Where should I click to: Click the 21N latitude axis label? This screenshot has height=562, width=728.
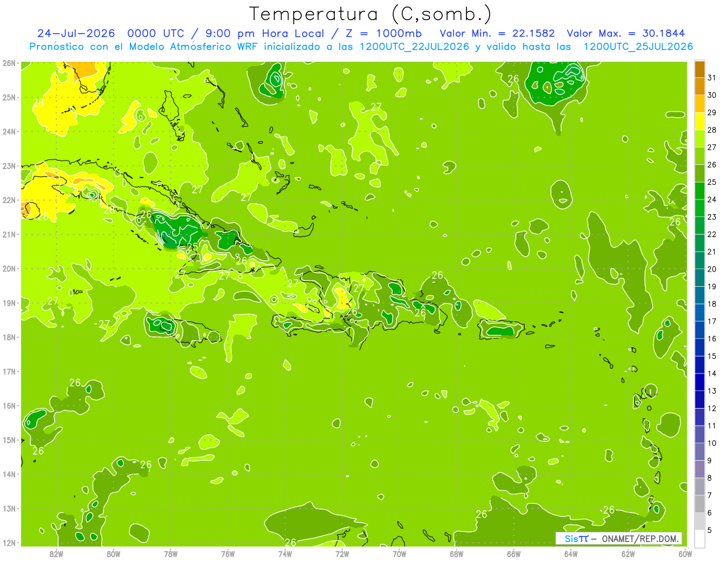8,234
